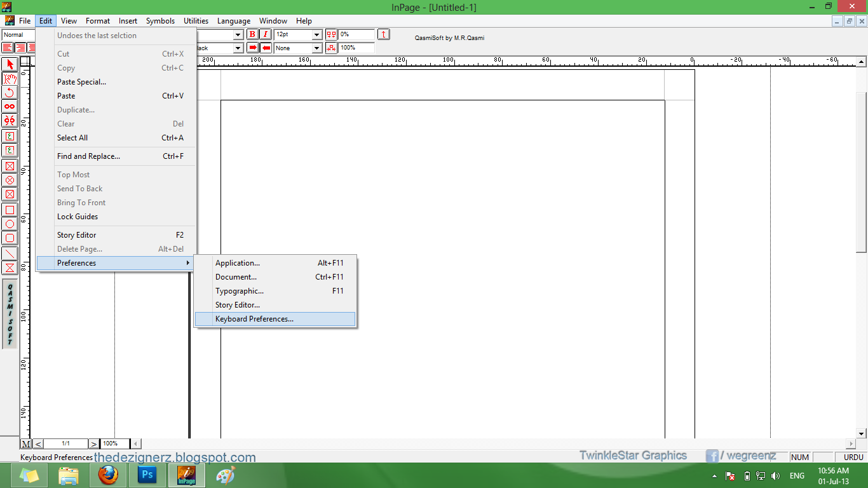Go to next page with > button
This screenshot has height=488, width=868.
(x=93, y=444)
